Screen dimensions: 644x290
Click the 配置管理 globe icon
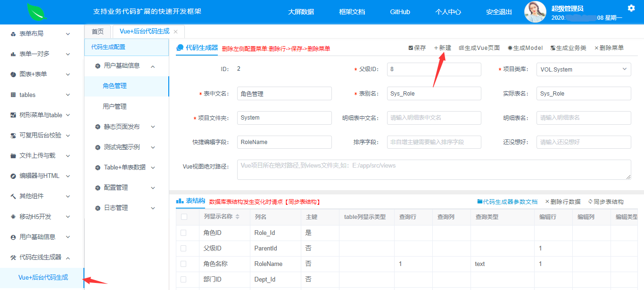(98, 187)
